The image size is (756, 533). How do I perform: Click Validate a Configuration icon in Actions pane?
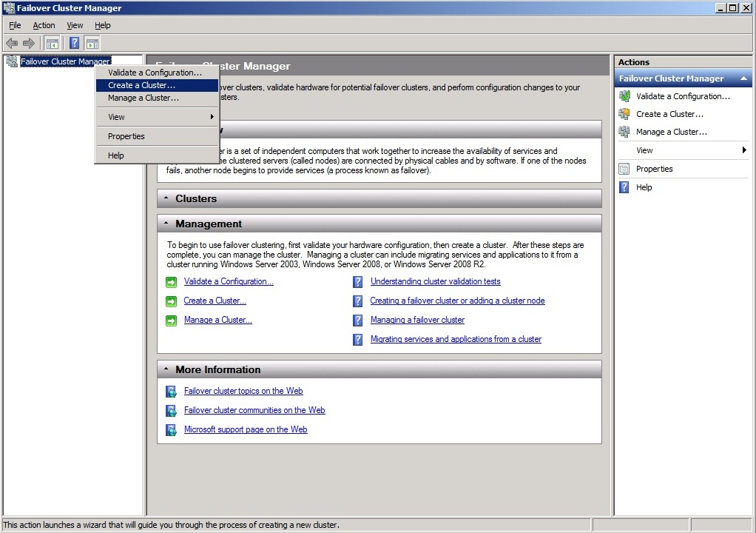(624, 96)
